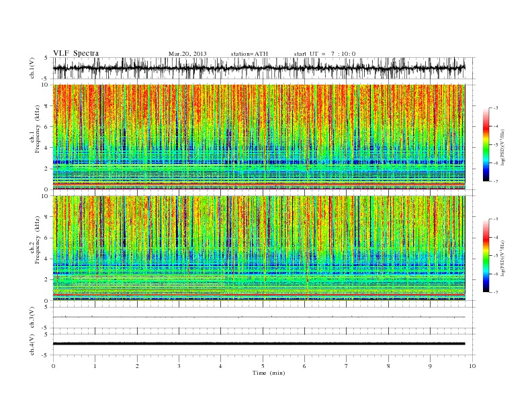Click the "ch.4(V)" axis label

pyautogui.click(x=32, y=345)
